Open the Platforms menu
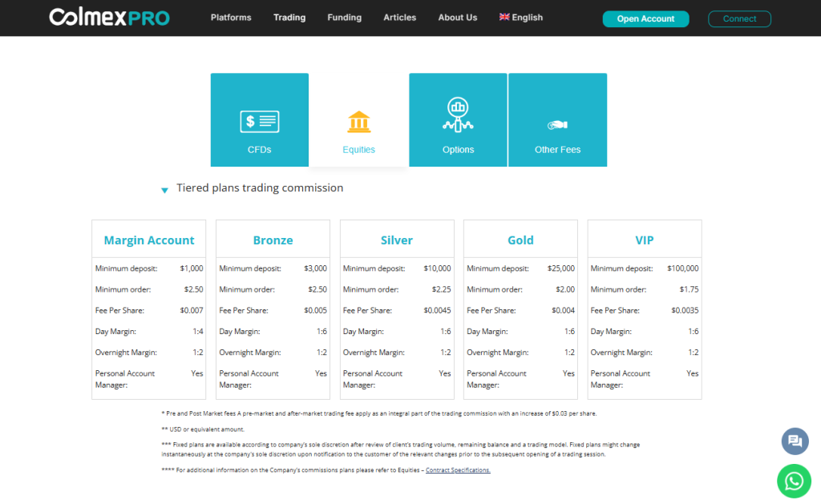Image resolution: width=821 pixels, height=504 pixels. (231, 17)
